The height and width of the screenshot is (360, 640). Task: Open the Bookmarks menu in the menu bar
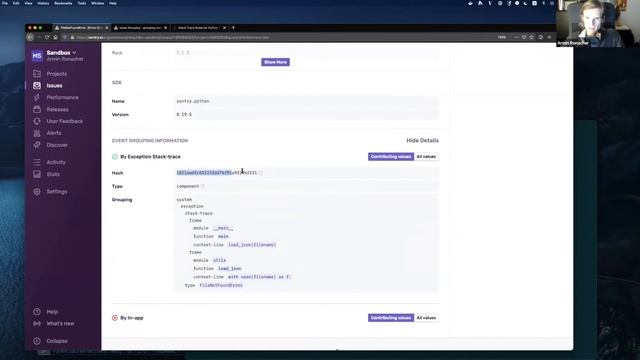pyautogui.click(x=63, y=3)
